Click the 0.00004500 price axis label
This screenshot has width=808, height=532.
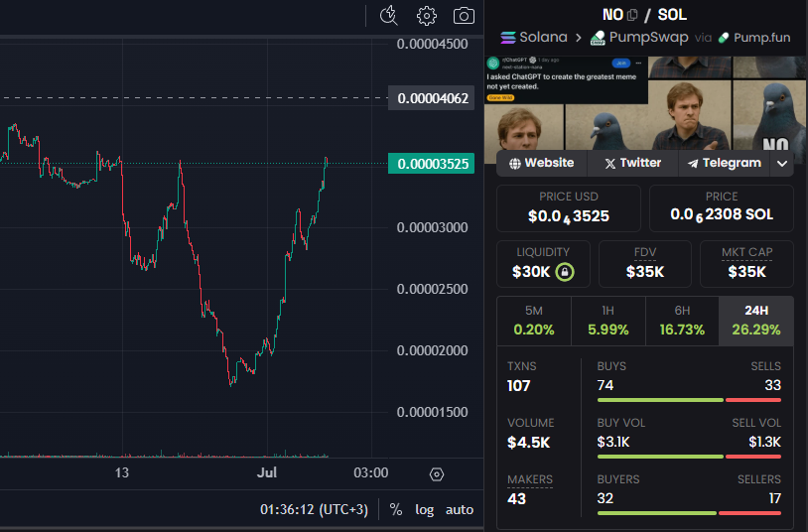(x=433, y=44)
